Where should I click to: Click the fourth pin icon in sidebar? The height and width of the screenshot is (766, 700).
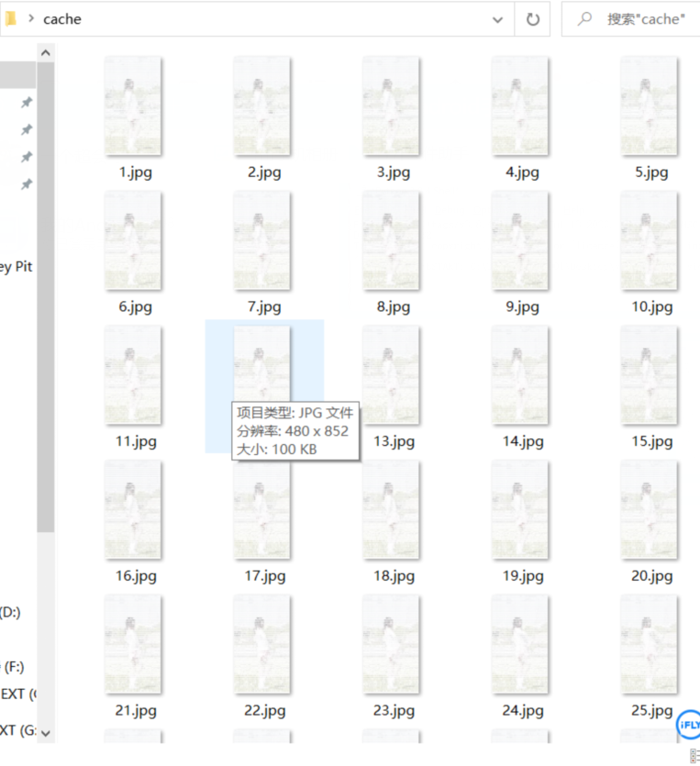(27, 184)
